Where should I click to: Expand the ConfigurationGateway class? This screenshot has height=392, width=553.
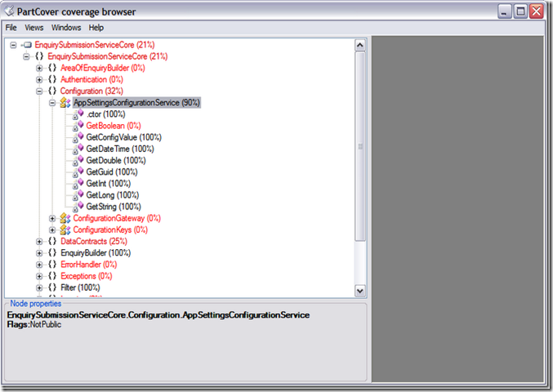pyautogui.click(x=52, y=219)
